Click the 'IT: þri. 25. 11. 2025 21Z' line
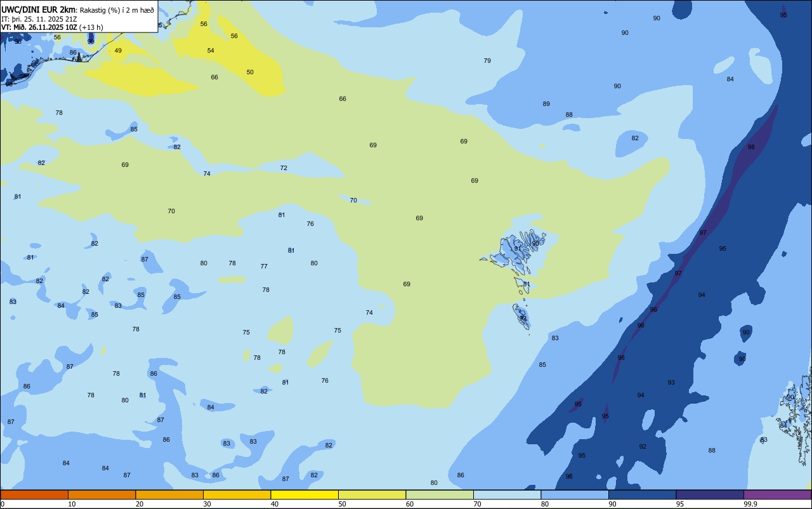812x509 pixels. pyautogui.click(x=39, y=18)
